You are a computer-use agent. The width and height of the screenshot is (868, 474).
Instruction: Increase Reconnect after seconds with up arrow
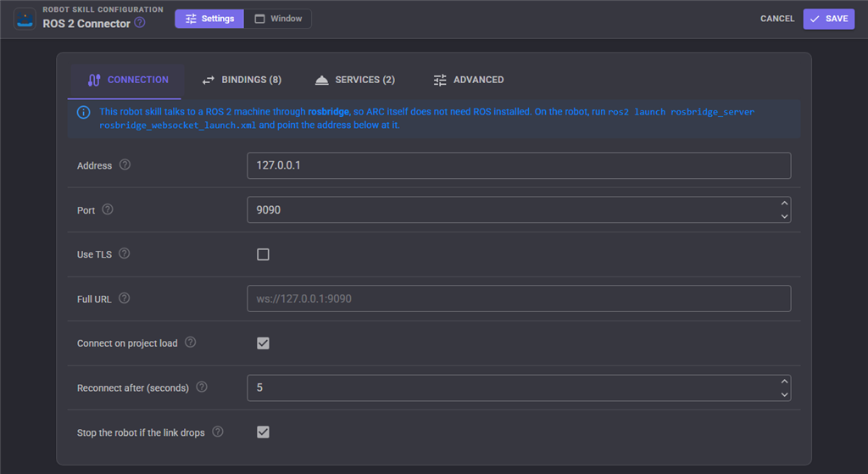click(x=784, y=381)
